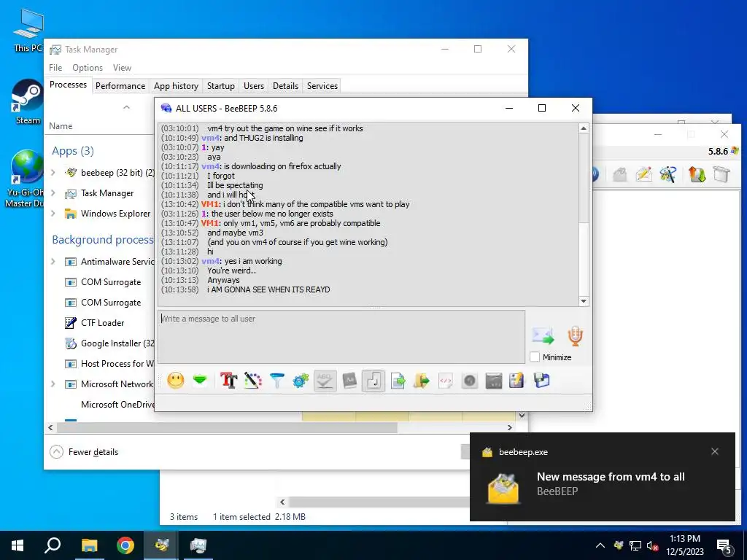Open Task Manager File menu

[55, 68]
